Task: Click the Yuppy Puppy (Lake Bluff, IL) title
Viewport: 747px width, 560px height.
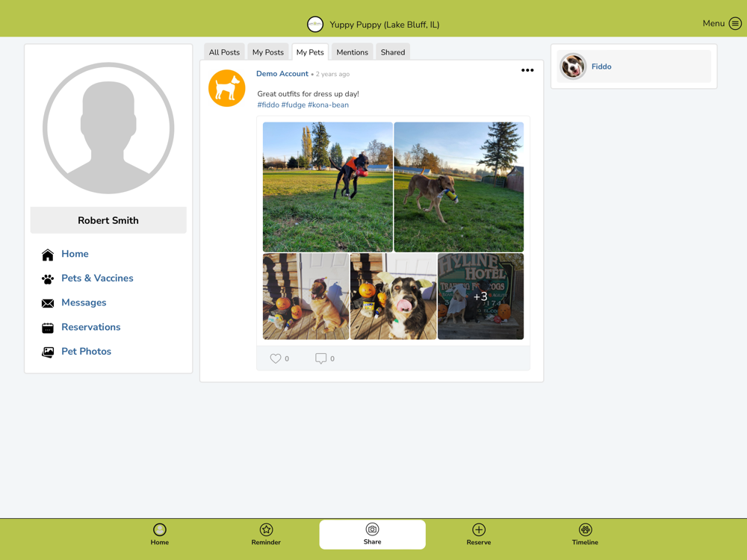Action: (x=385, y=25)
